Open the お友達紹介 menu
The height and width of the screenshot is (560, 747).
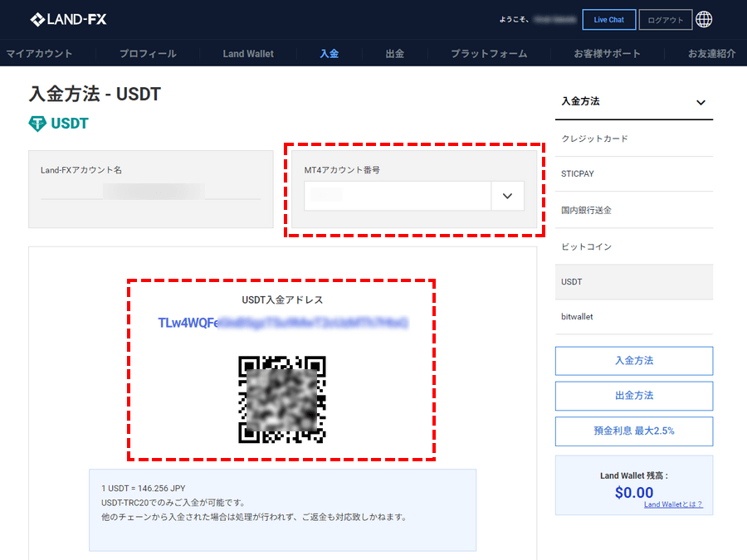tap(711, 53)
